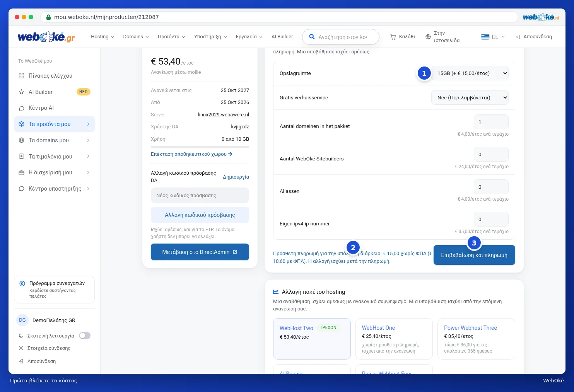The image size is (574, 392).
Task: Expand Τα domains μου sidebar chevron
Action: (88, 140)
